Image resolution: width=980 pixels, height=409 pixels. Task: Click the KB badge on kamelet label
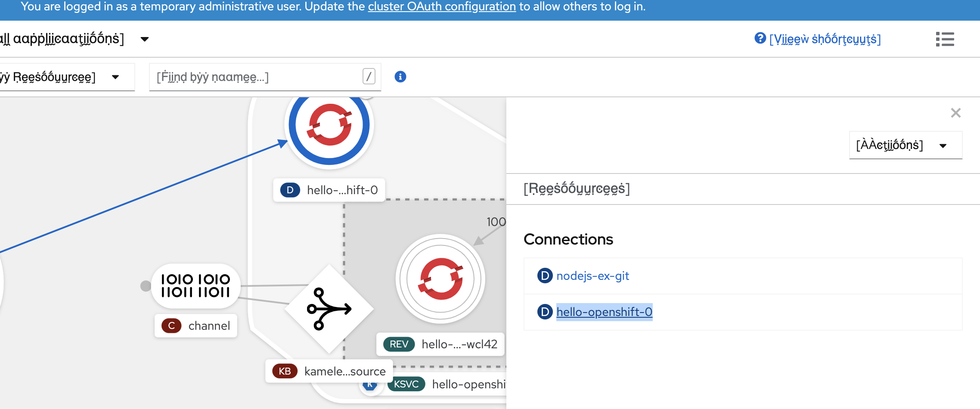[x=285, y=371]
